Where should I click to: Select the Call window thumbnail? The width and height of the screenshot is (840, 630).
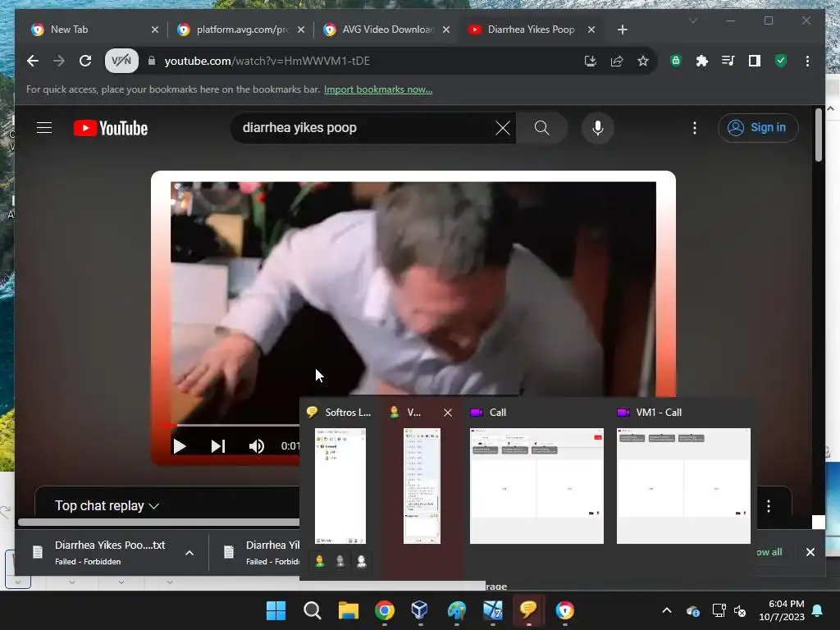pyautogui.click(x=536, y=486)
